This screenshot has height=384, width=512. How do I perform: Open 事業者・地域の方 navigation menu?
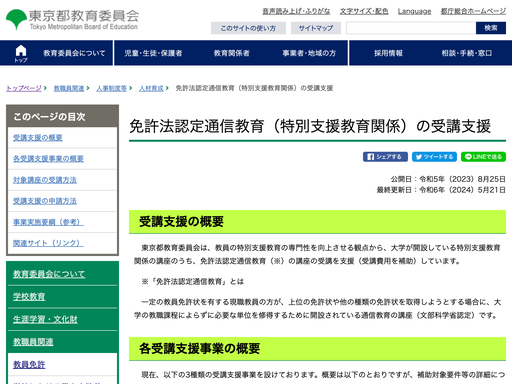point(309,53)
